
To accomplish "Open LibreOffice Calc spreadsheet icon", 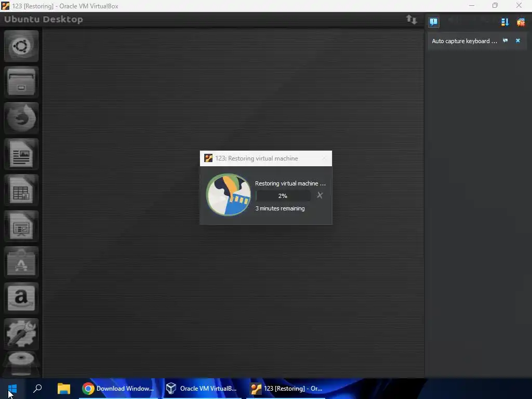I will point(21,190).
